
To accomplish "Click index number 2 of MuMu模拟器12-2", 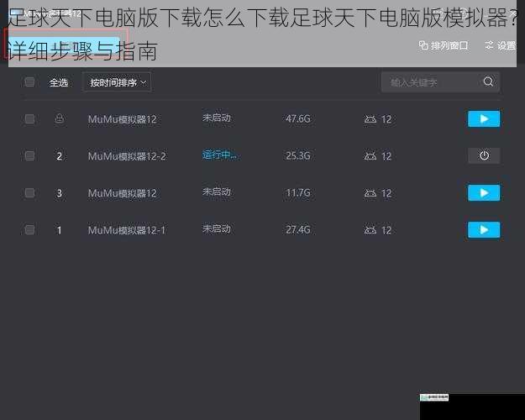I will click(60, 156).
